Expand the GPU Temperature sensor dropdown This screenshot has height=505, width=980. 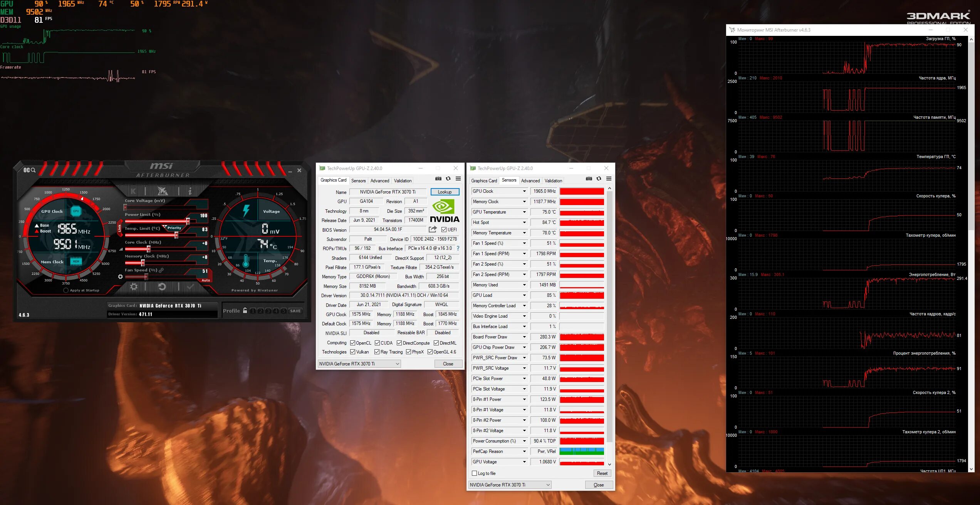coord(524,212)
